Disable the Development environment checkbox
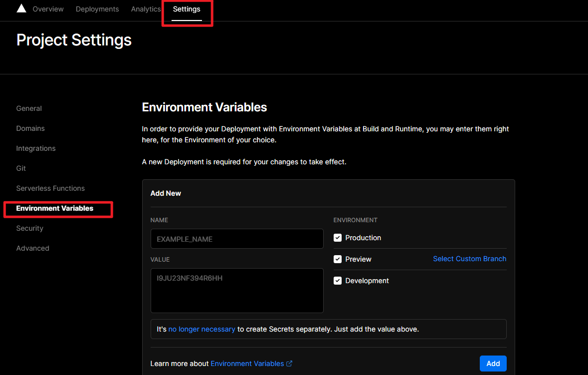 click(x=338, y=281)
